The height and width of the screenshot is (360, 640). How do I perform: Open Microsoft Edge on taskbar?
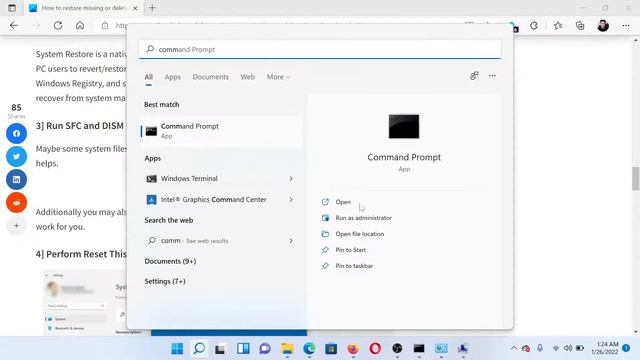309,349
